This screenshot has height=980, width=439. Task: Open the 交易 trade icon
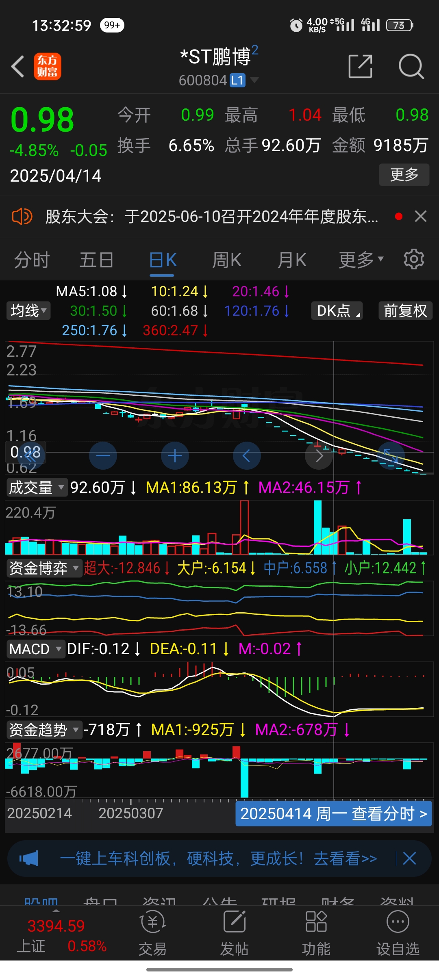152,933
